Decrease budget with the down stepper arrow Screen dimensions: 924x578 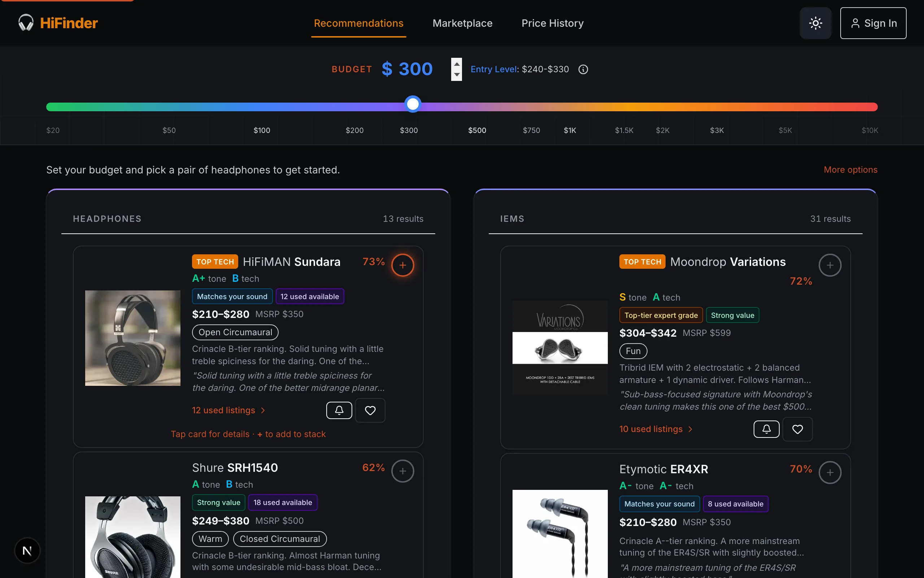click(456, 75)
